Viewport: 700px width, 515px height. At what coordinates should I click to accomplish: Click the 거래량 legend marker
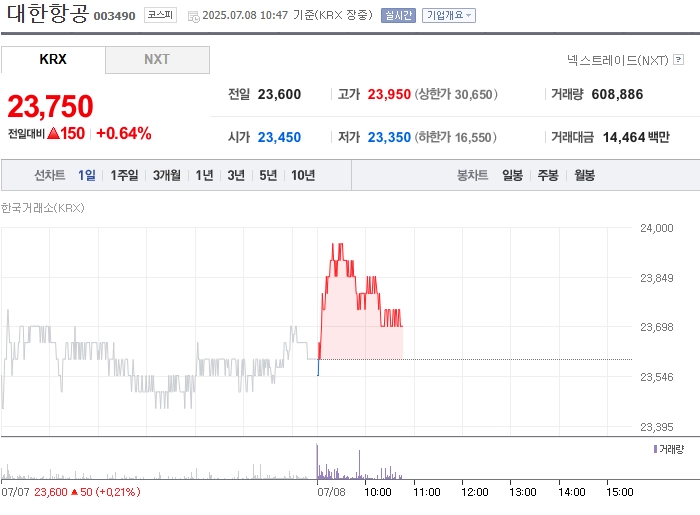[x=655, y=449]
